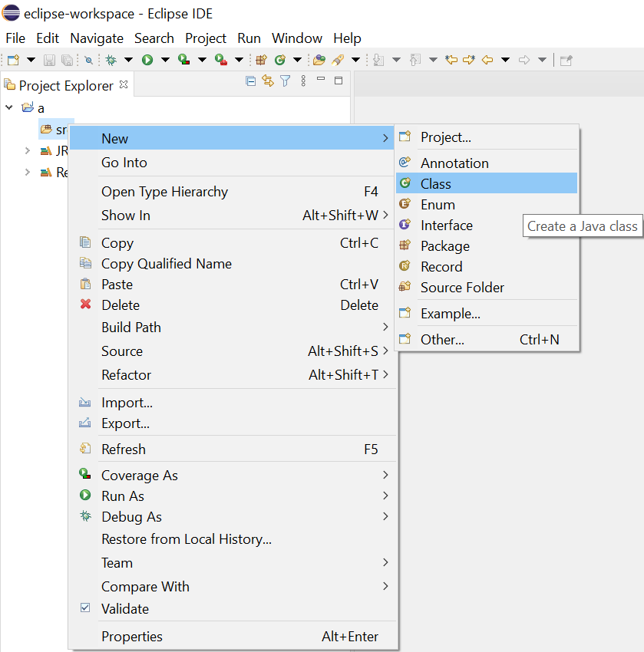Select Enum in New submenu
This screenshot has width=644, height=652.
(x=487, y=204)
